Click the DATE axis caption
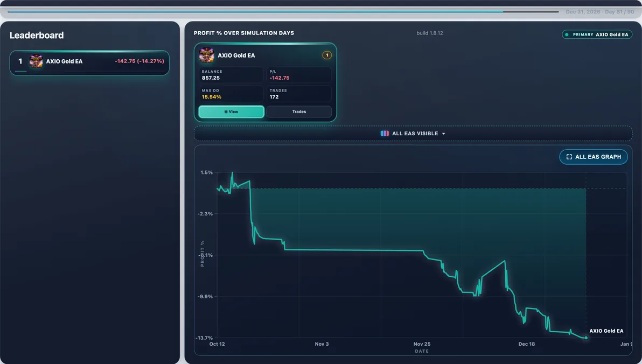 pyautogui.click(x=422, y=351)
